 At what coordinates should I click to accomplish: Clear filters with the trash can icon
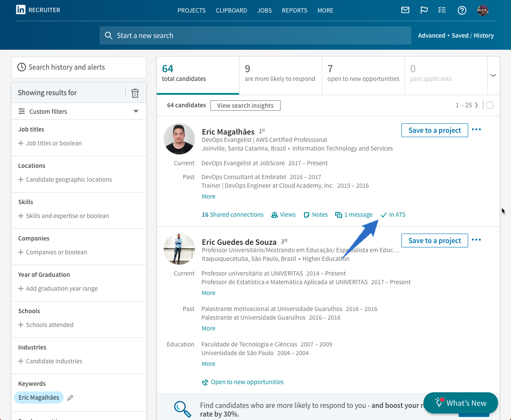coord(135,93)
